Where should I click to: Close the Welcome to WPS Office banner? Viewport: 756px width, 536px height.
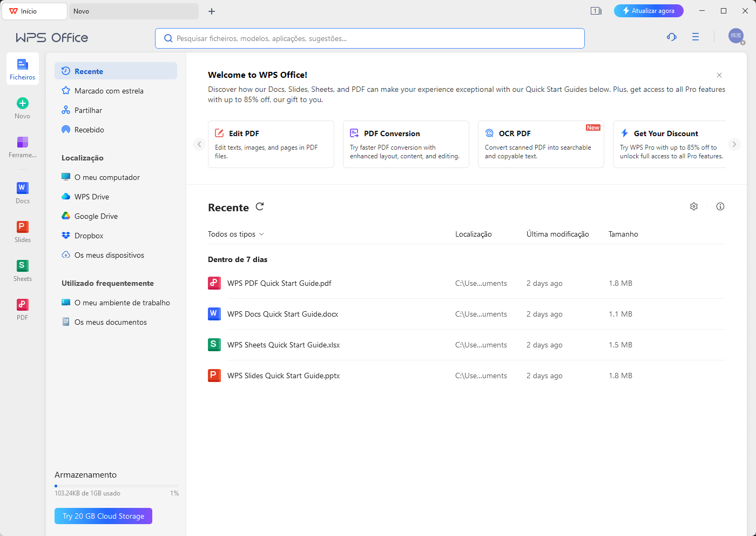719,75
